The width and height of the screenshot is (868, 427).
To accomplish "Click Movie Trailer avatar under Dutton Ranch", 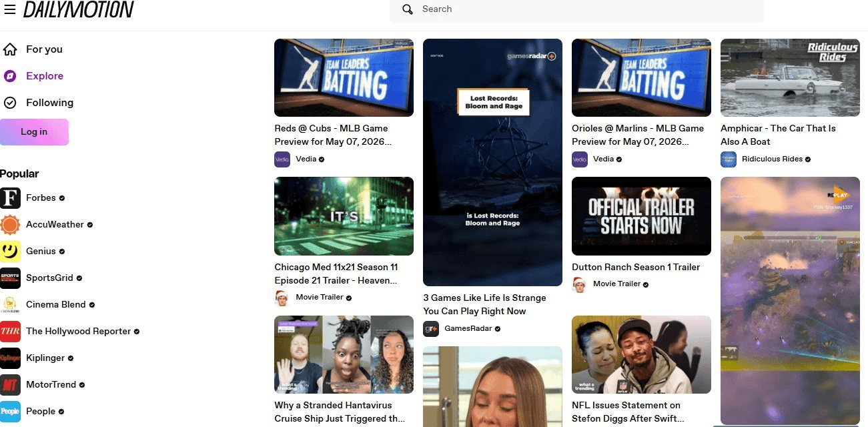I will click(x=580, y=284).
